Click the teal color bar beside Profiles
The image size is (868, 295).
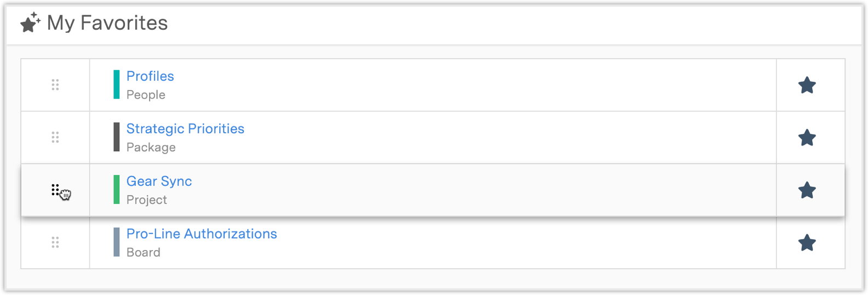(x=116, y=84)
